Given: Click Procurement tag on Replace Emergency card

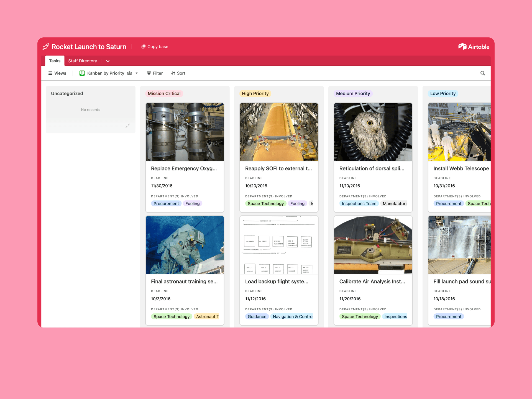Looking at the screenshot, I should [166, 204].
